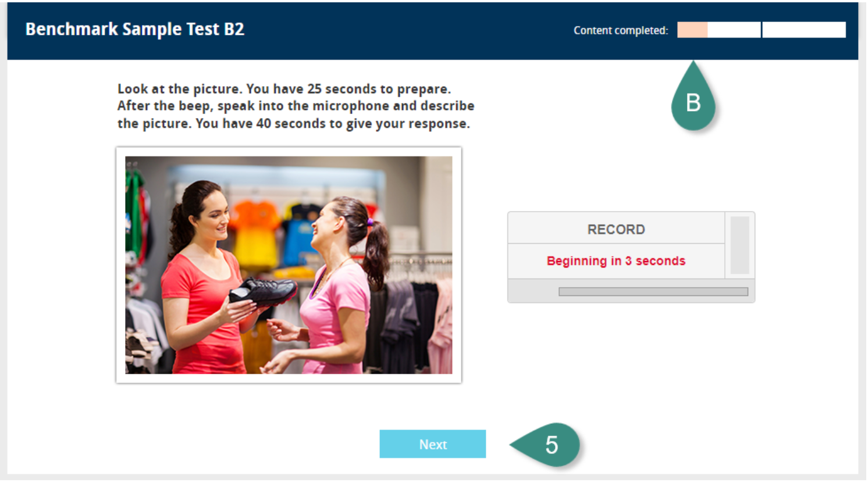The image size is (868, 486).
Task: Click the horizontal recording progress bar
Action: pos(653,292)
